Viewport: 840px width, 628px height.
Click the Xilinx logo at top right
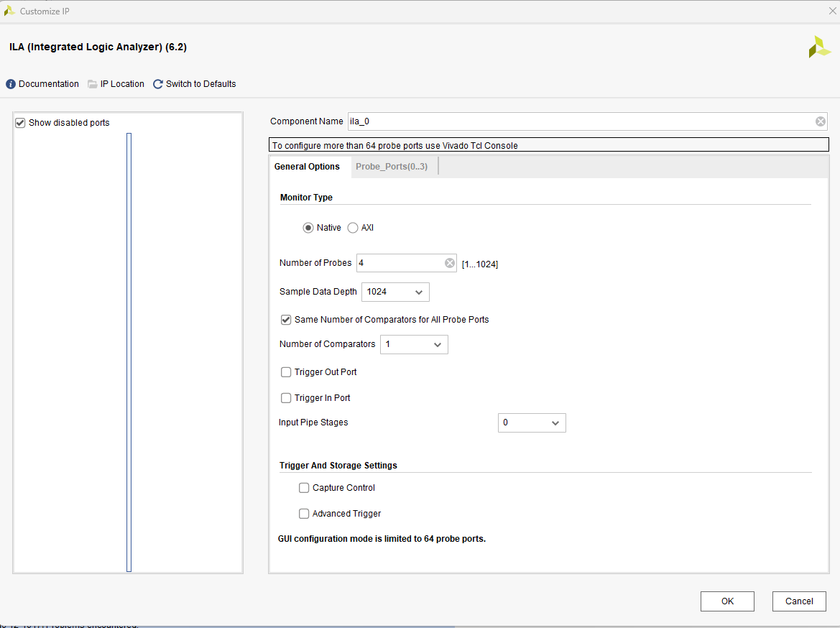tap(819, 47)
